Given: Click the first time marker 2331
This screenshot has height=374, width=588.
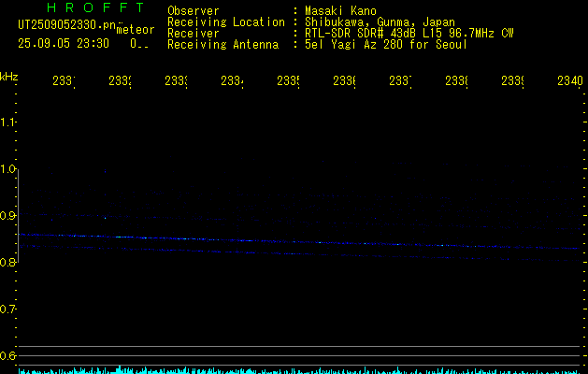Looking at the screenshot, I should click(64, 81).
